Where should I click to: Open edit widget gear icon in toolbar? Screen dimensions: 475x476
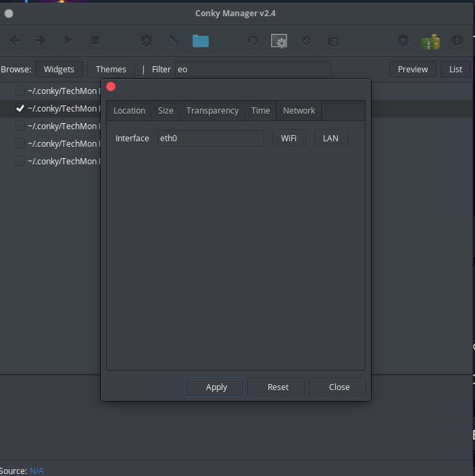coord(146,41)
